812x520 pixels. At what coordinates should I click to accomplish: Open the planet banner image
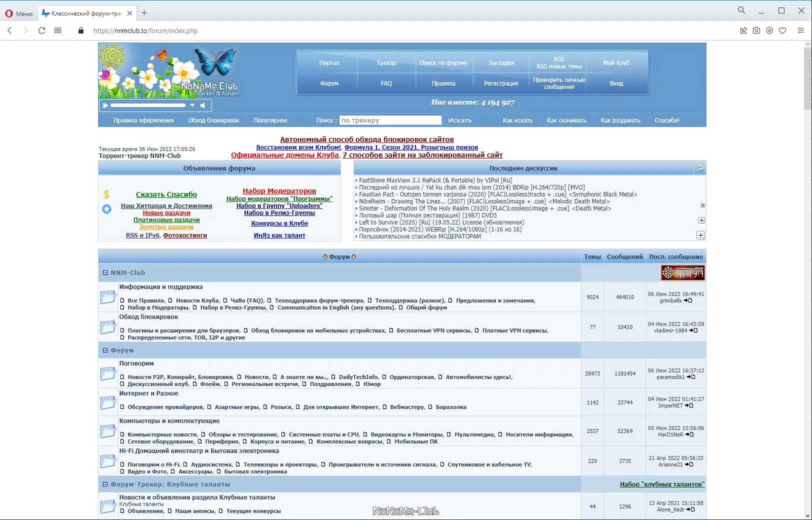click(682, 273)
